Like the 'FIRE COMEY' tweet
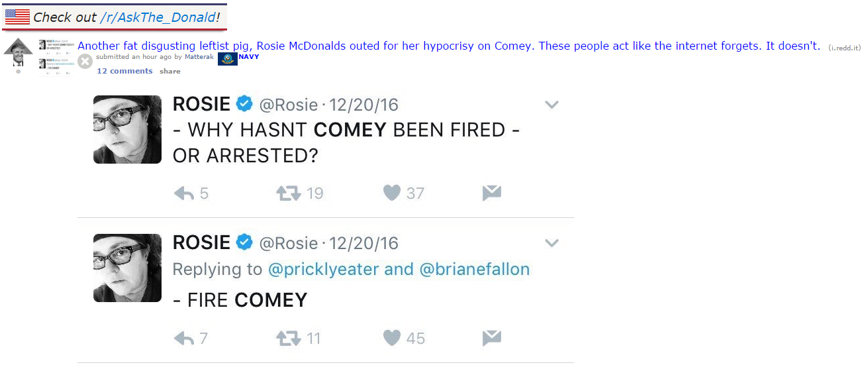 coord(392,338)
